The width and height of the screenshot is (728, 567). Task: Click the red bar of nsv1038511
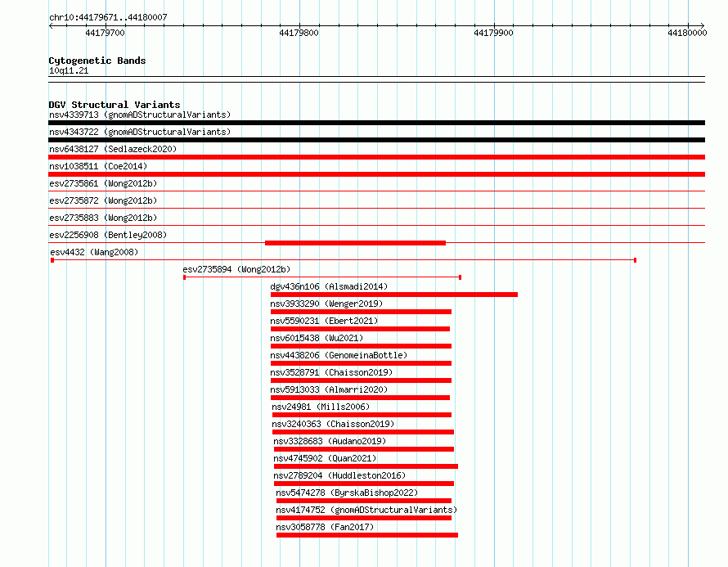tap(376, 174)
